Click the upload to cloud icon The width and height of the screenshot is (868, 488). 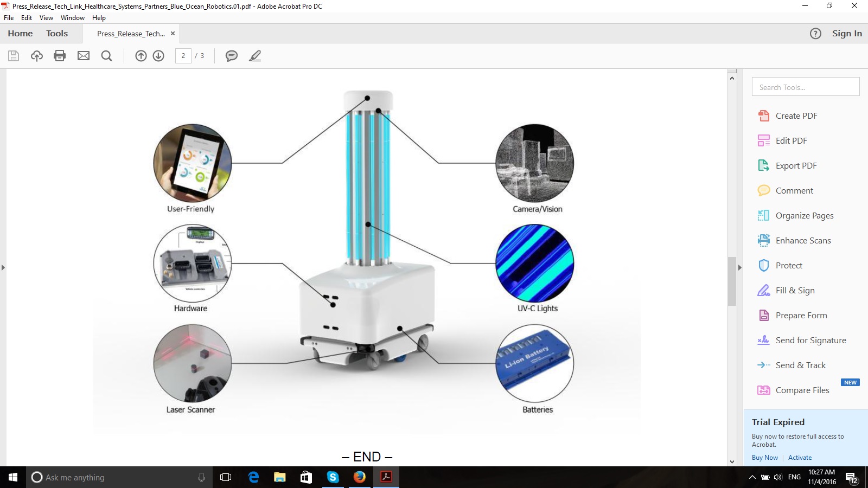click(x=37, y=56)
